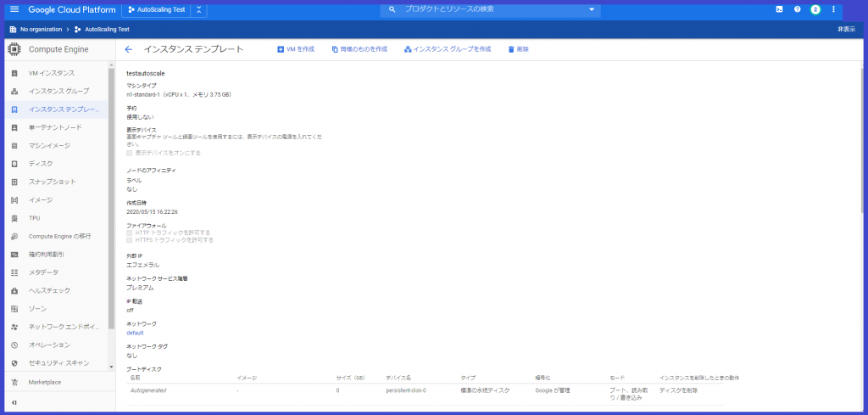Click the ネットワーク エンドポイント icon
The height and width of the screenshot is (415, 868).
[14, 327]
